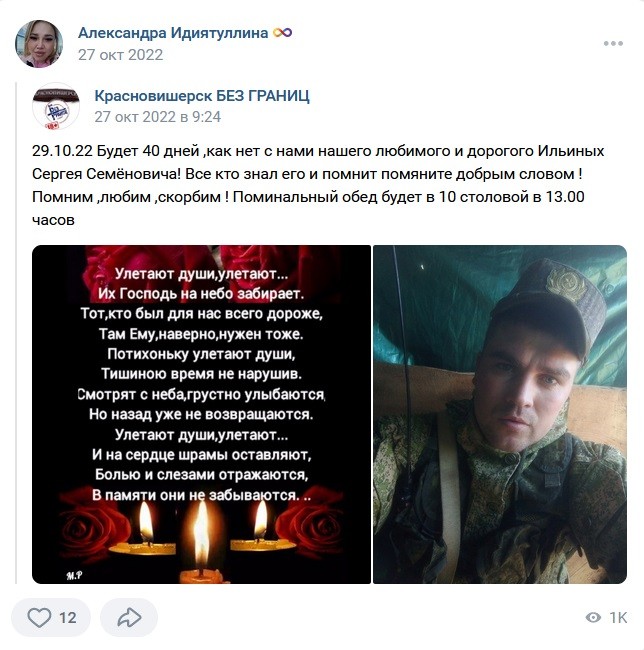
Task: Click the M.P watermark on poem image
Action: tap(74, 575)
